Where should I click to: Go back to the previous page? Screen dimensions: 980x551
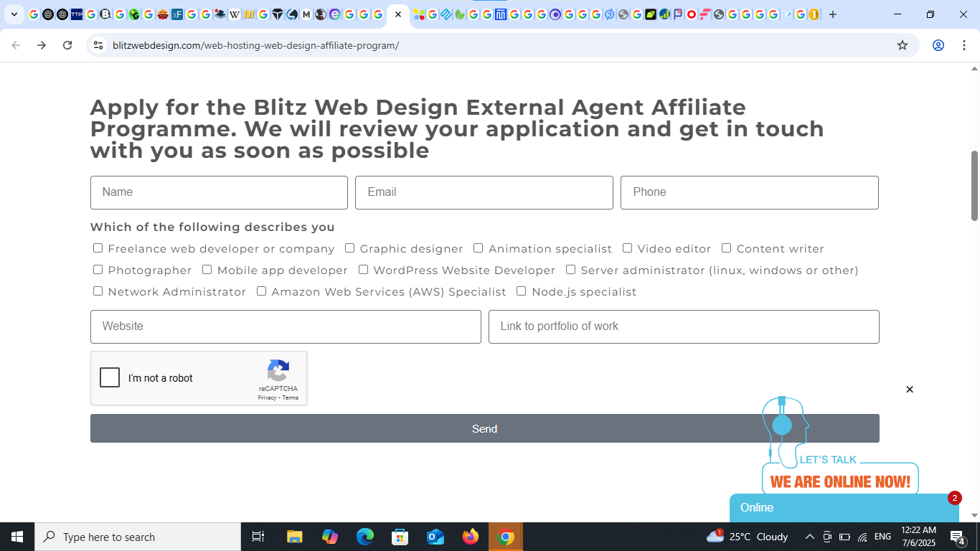pos(16,45)
